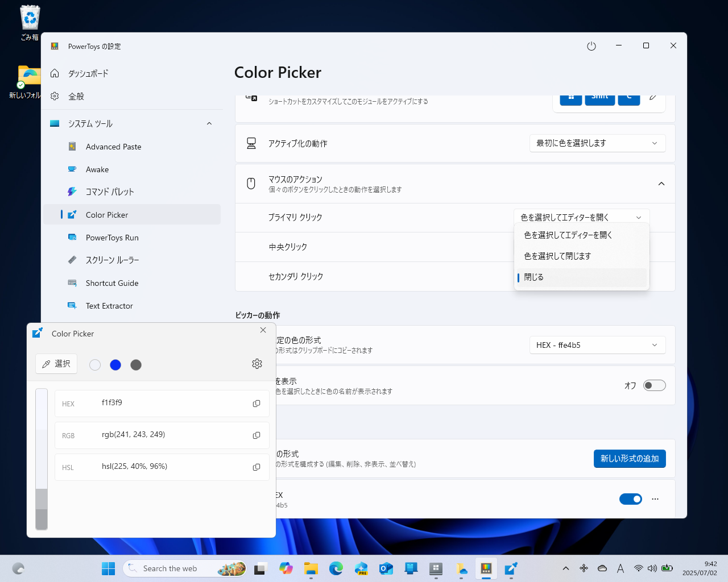Screen dimensions: 728x582
Task: Disable the HEX format toggle
Action: (x=630, y=499)
